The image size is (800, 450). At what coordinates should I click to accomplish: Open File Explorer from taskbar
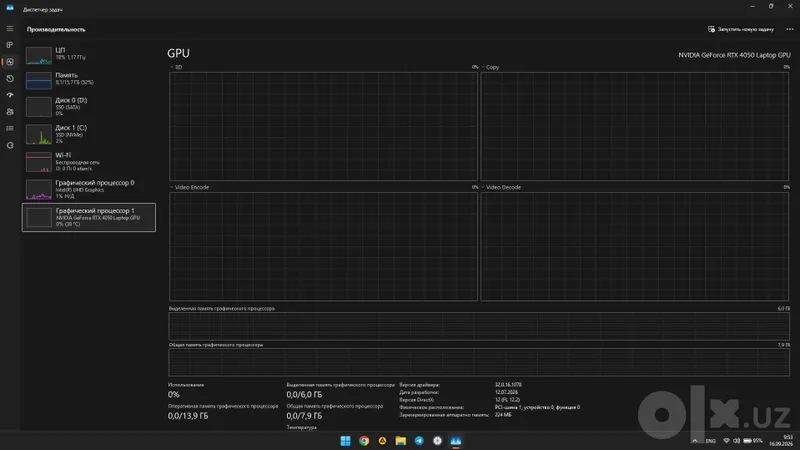(401, 441)
